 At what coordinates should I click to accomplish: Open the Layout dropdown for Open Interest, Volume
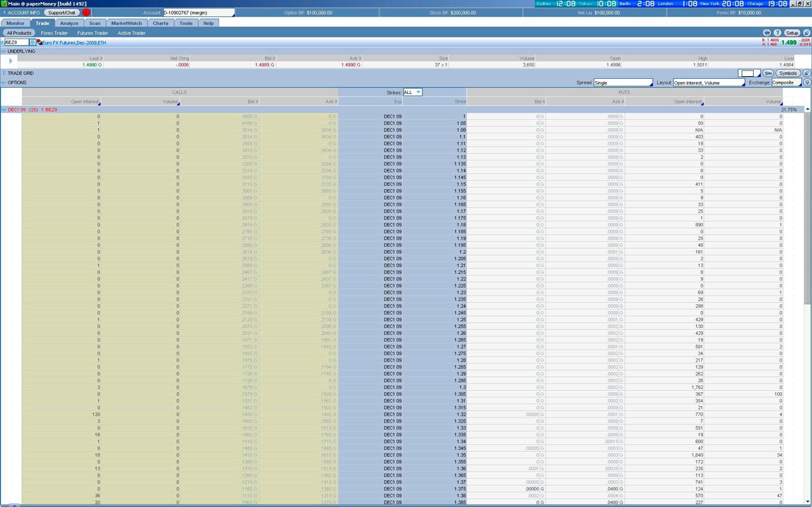[708, 83]
